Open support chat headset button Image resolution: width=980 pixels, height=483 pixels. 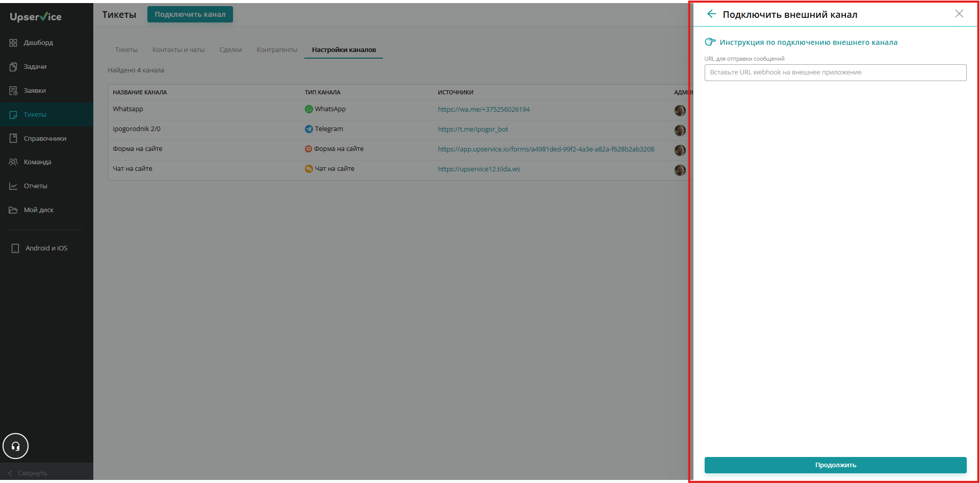pyautogui.click(x=16, y=446)
